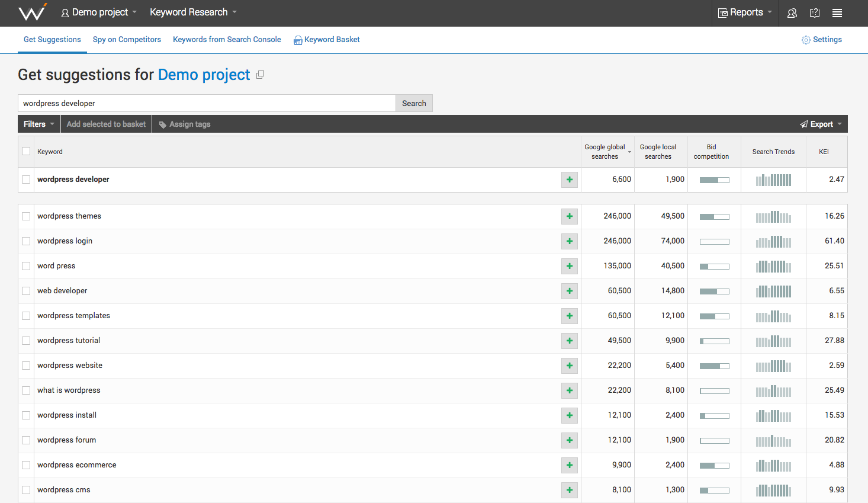868x503 pixels.
Task: Open the user accounts icon in header
Action: pyautogui.click(x=792, y=13)
